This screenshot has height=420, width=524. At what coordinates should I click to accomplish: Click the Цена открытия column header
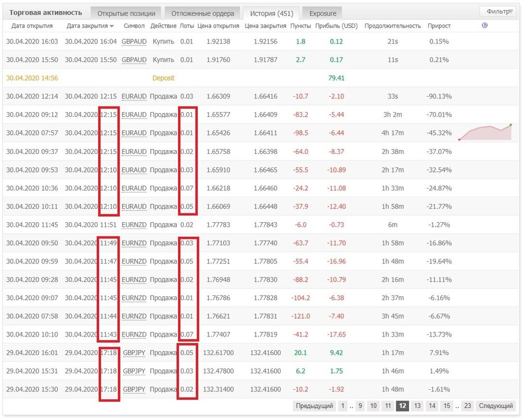pos(218,26)
